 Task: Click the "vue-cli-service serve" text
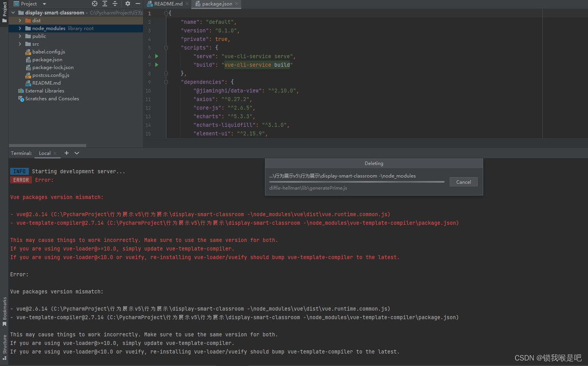(x=257, y=56)
